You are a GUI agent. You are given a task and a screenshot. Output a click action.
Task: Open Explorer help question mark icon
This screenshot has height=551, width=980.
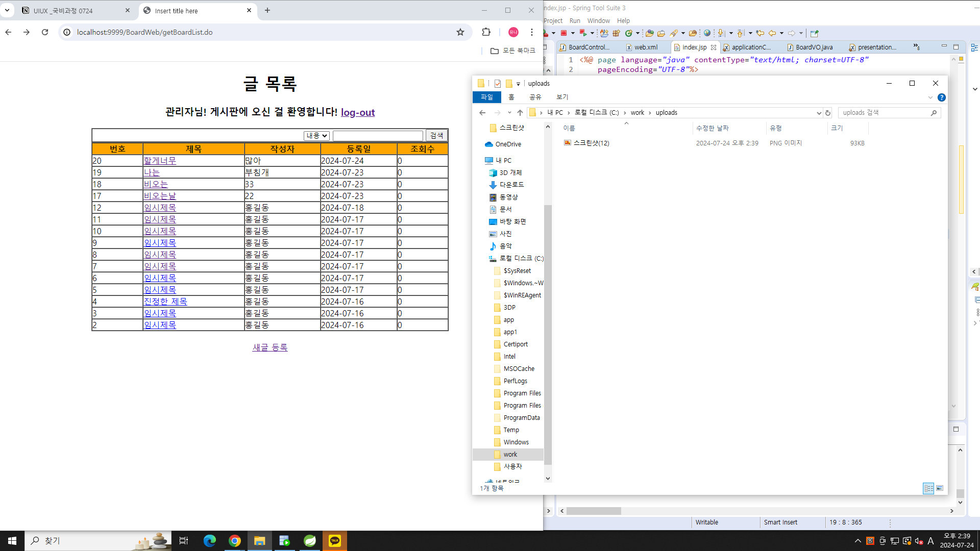tap(942, 97)
